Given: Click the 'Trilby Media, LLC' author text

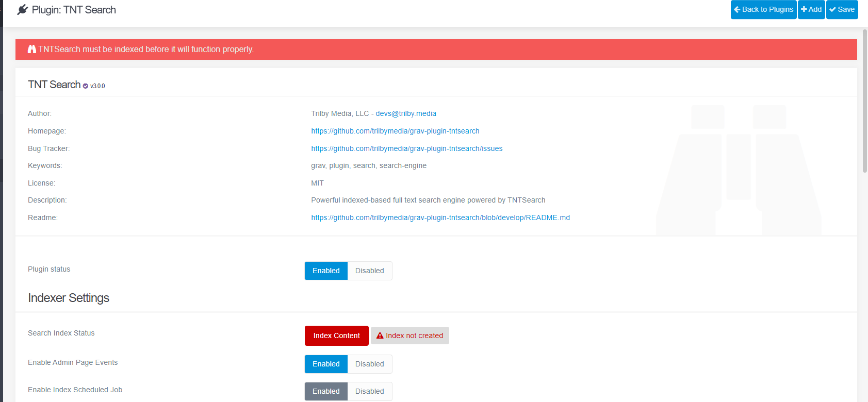Looking at the screenshot, I should click(x=340, y=113).
